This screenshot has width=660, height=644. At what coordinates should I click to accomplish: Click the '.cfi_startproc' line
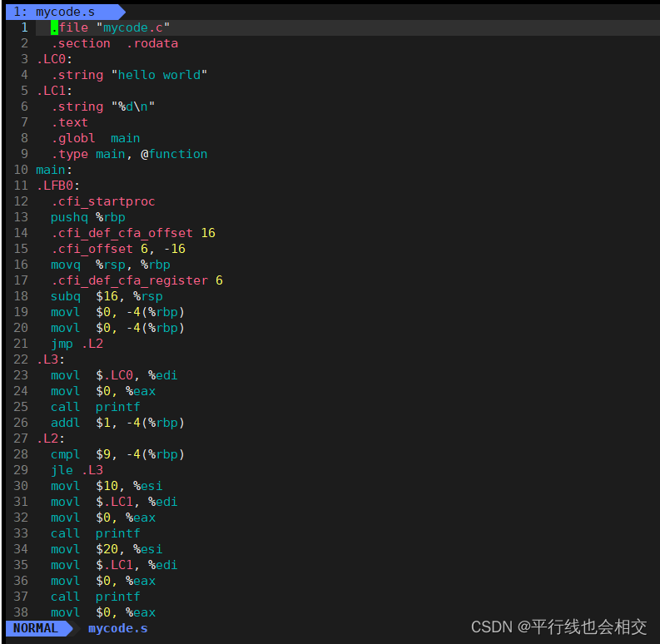[103, 201]
